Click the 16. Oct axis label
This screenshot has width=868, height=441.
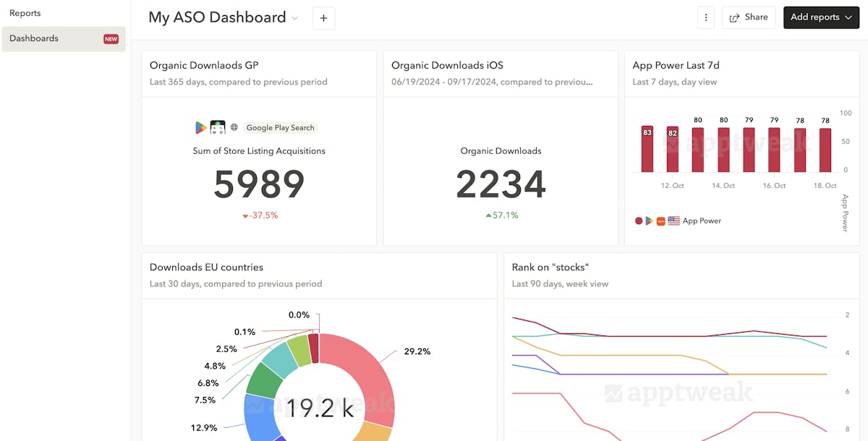(774, 186)
